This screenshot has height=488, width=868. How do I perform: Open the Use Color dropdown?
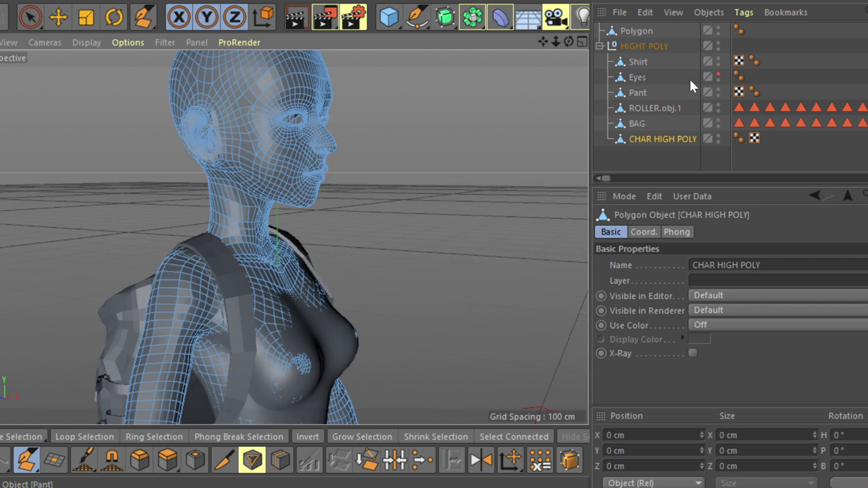point(778,325)
